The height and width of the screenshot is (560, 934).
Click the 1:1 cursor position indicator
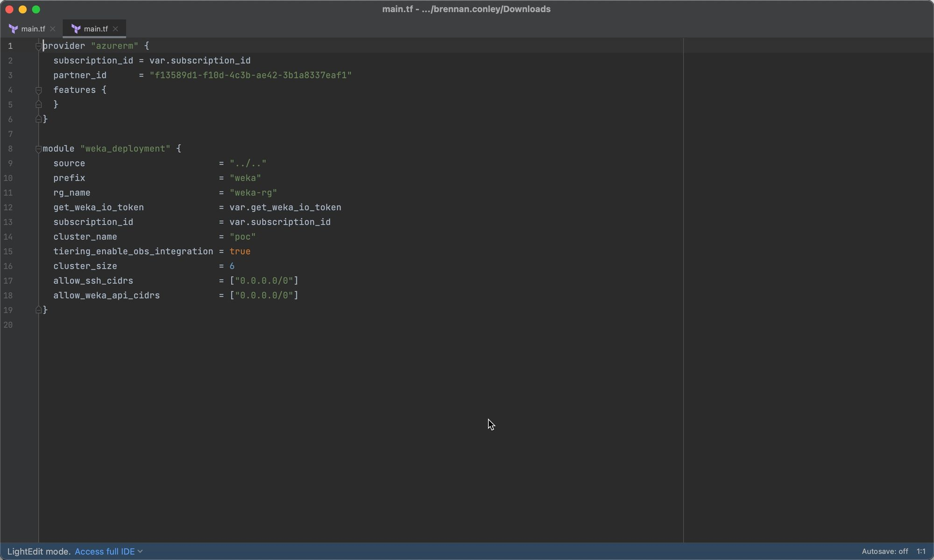tap(920, 552)
